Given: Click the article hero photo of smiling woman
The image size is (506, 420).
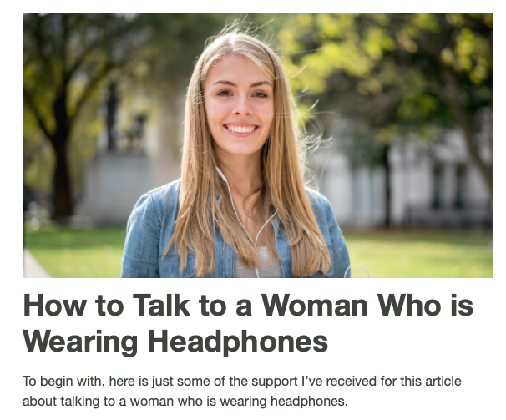Looking at the screenshot, I should click(257, 145).
